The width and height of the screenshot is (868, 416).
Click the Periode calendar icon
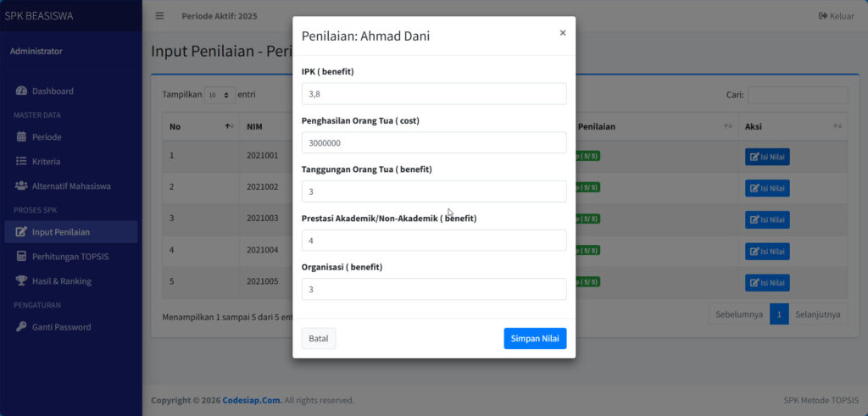pos(21,136)
